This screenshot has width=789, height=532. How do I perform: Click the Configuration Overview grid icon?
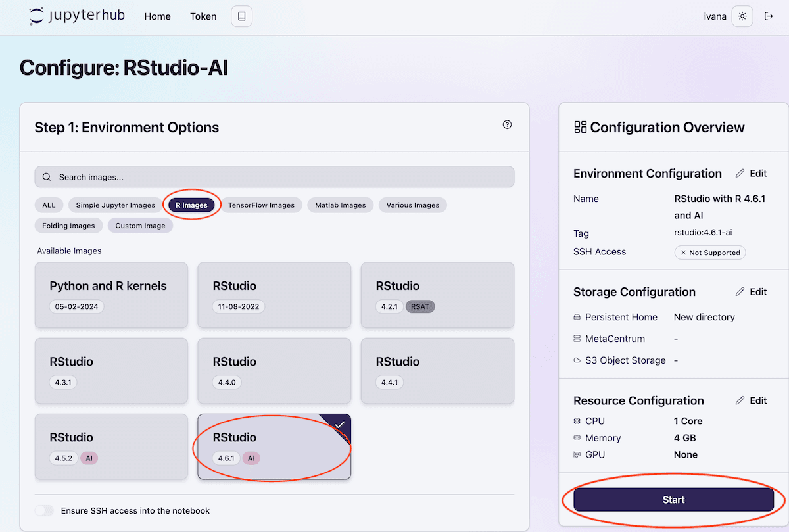tap(580, 127)
